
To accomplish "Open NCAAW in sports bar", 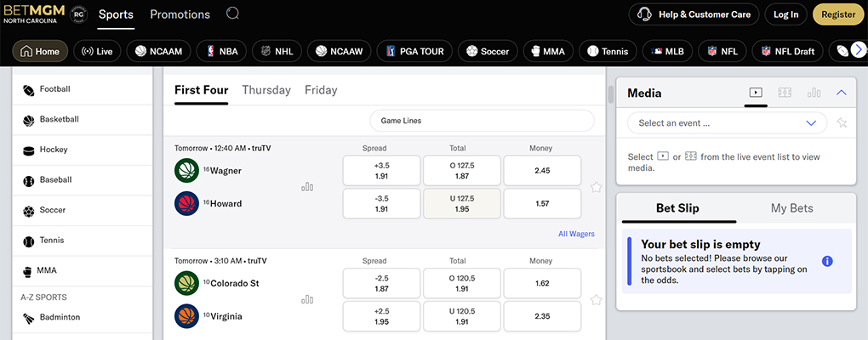I will point(339,51).
